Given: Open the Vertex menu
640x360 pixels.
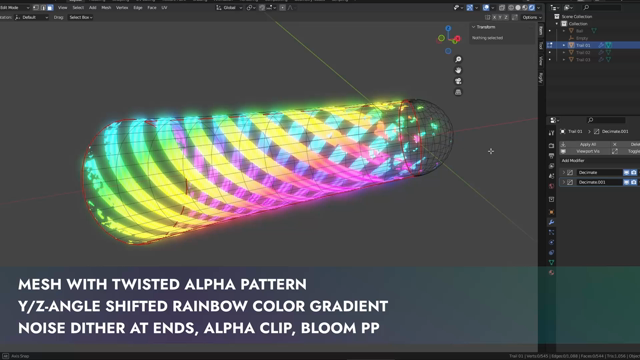Looking at the screenshot, I should click(122, 8).
